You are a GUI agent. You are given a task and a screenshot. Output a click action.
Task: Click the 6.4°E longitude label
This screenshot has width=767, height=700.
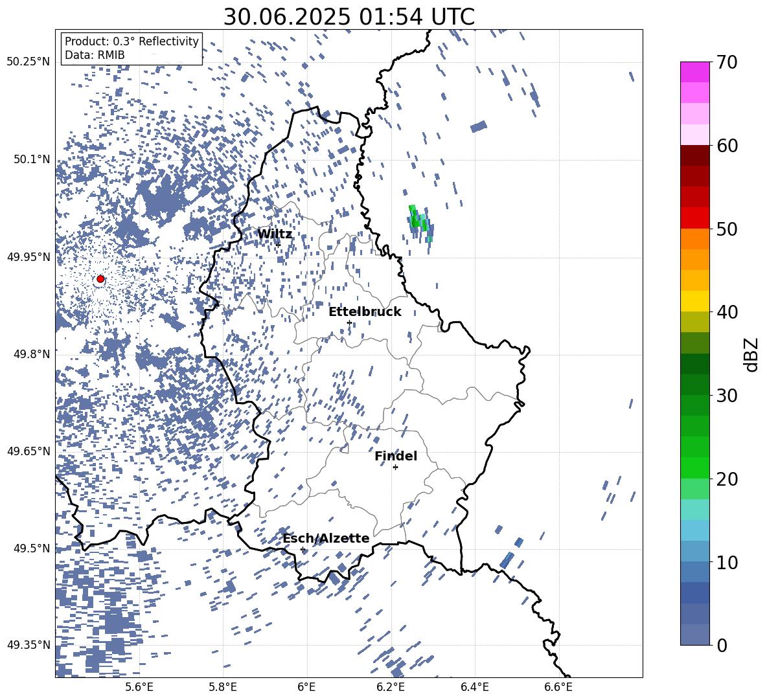click(x=474, y=687)
